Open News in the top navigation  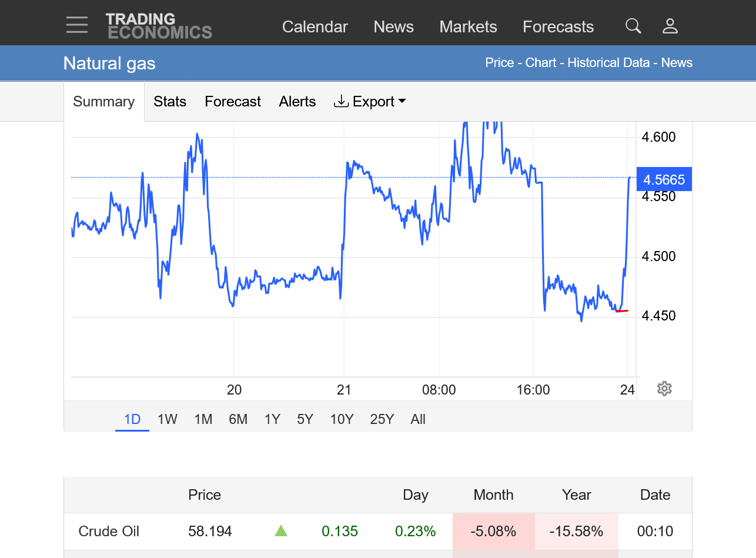click(393, 27)
